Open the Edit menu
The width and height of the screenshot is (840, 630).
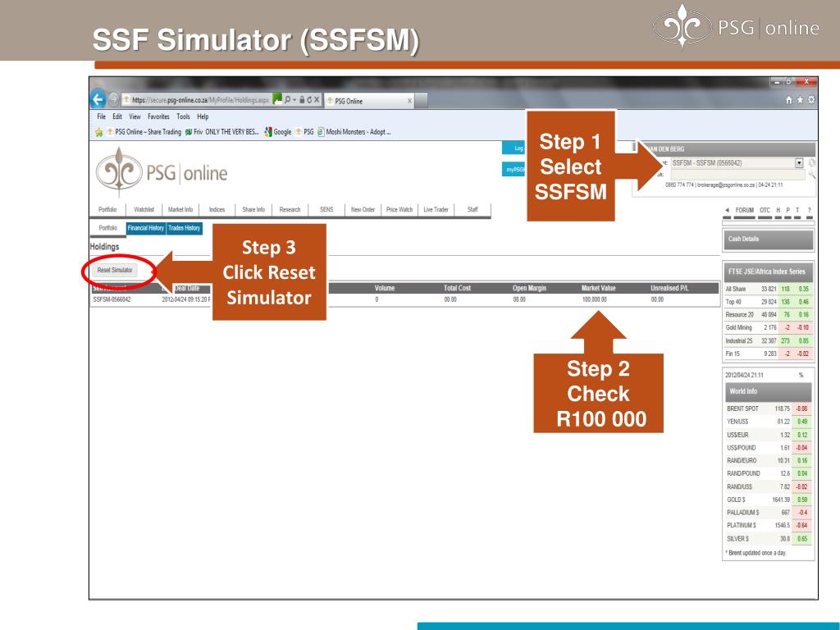(117, 116)
